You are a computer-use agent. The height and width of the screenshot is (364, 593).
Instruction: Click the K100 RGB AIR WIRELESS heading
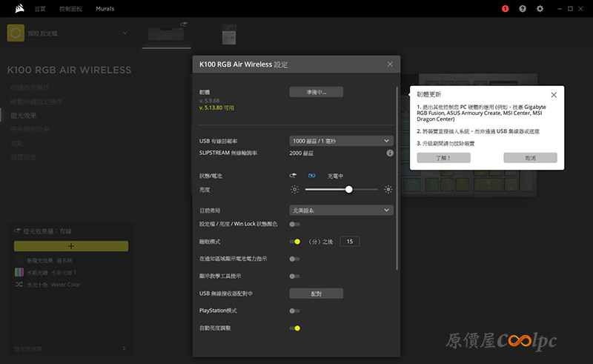click(69, 70)
